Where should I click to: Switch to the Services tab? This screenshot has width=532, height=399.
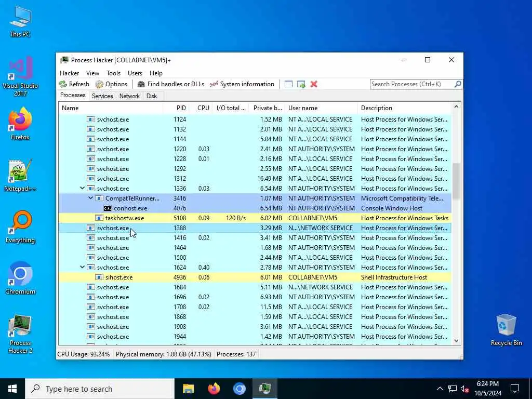tap(102, 96)
